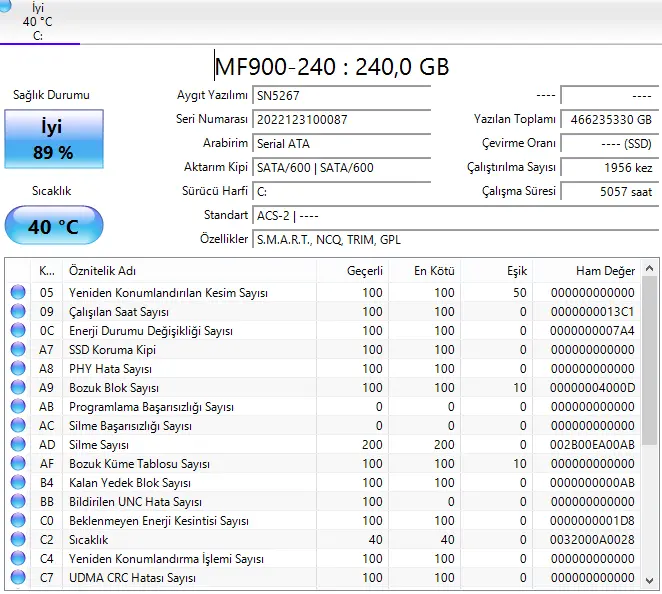Viewport: 662px width, 594px height.
Task: Click the K... ID column header
Action: pyautogui.click(x=46, y=271)
